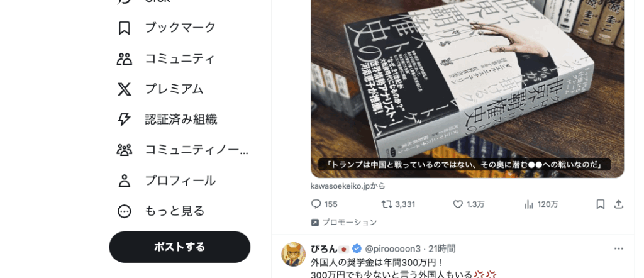Click the ポストする button
Viewport: 644px width, 278px height.
pyautogui.click(x=179, y=247)
